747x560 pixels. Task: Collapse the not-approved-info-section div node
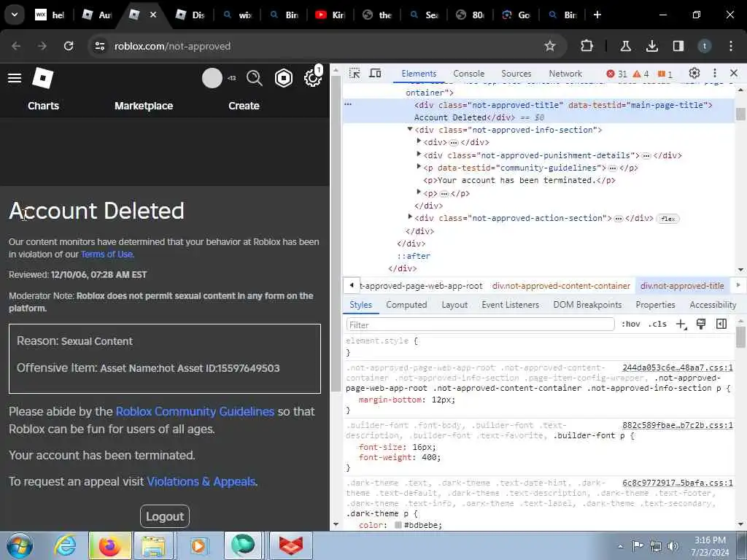[410, 129]
